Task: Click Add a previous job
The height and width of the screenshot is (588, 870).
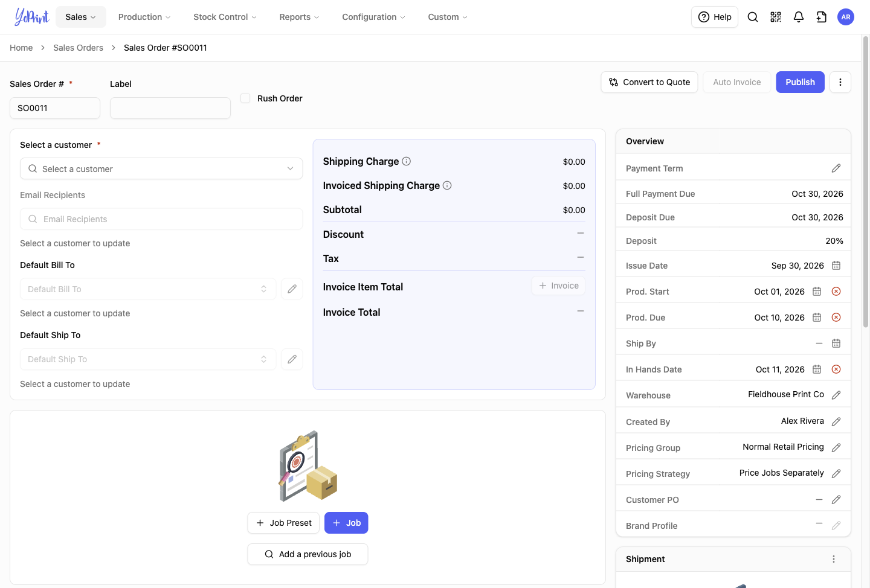Action: coord(308,554)
